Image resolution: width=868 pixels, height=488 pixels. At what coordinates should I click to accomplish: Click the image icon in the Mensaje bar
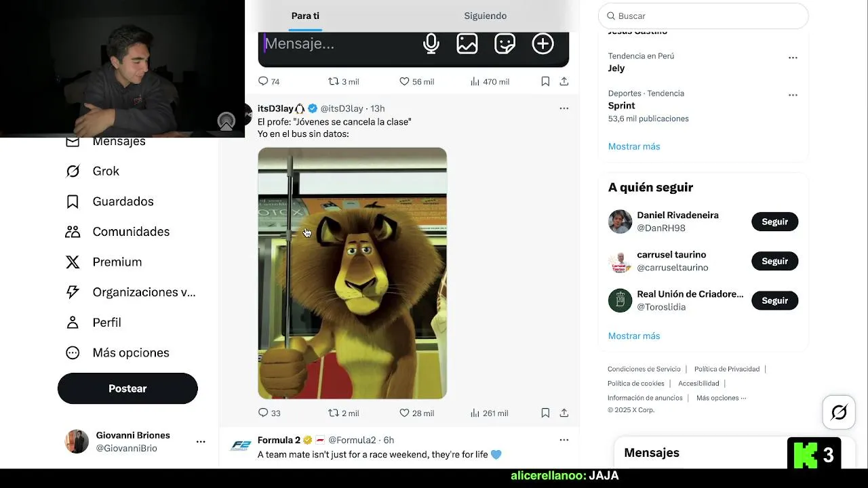467,44
